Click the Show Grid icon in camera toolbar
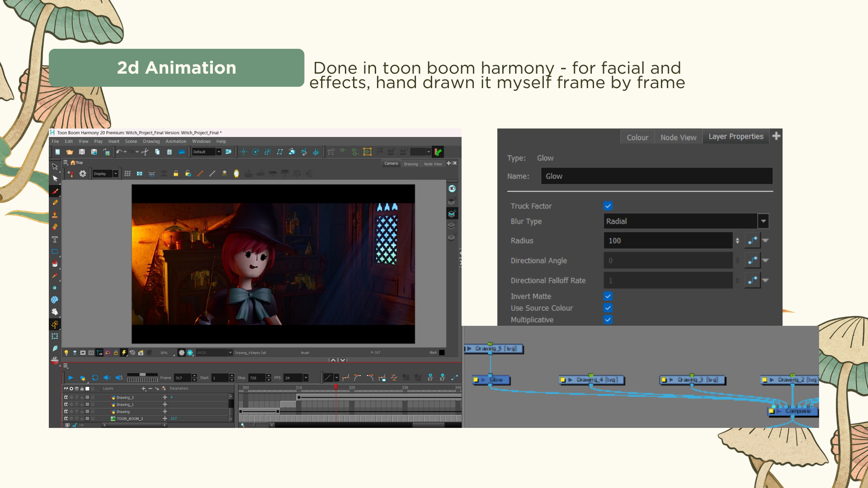This screenshot has width=868, height=488. pos(127,174)
